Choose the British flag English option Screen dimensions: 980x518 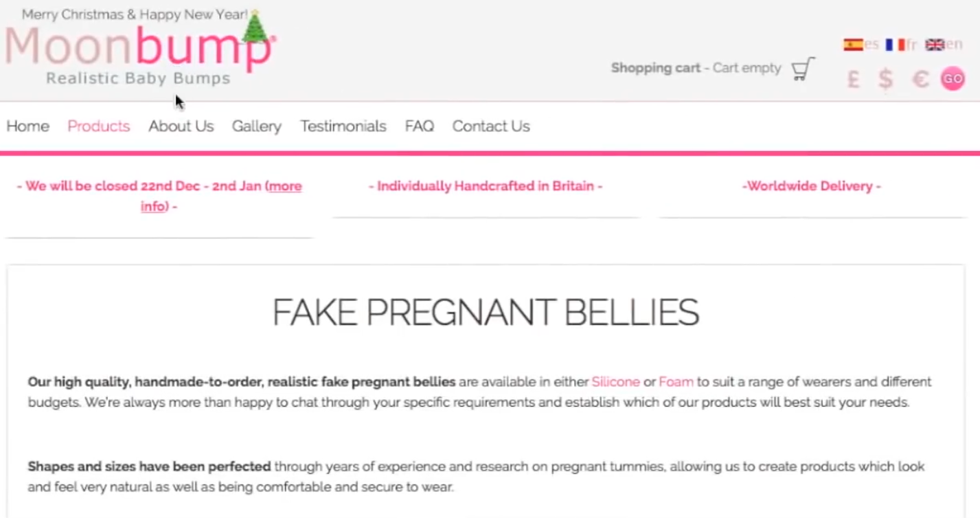[935, 45]
